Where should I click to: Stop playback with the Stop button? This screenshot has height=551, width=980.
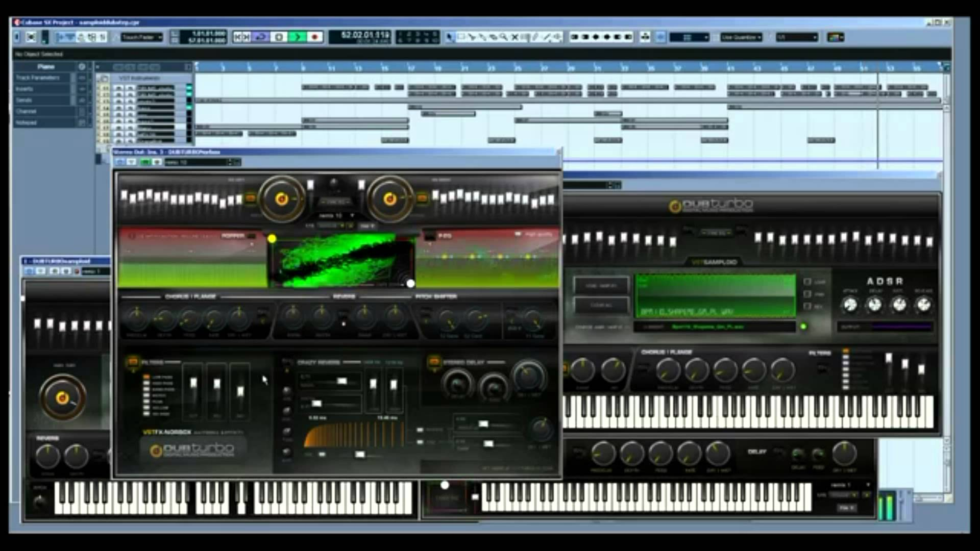279,37
